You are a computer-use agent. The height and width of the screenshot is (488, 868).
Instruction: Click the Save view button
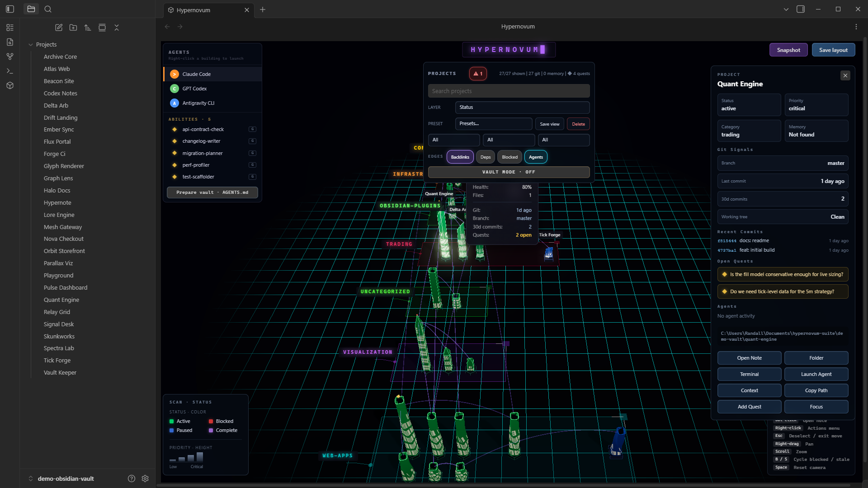point(550,124)
